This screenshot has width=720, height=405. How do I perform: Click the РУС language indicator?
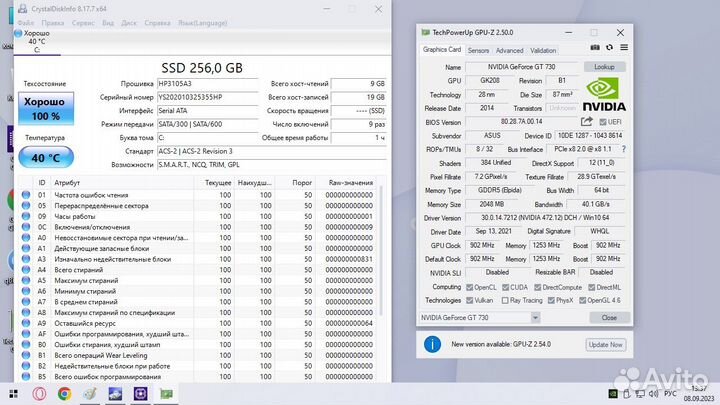[x=670, y=394]
